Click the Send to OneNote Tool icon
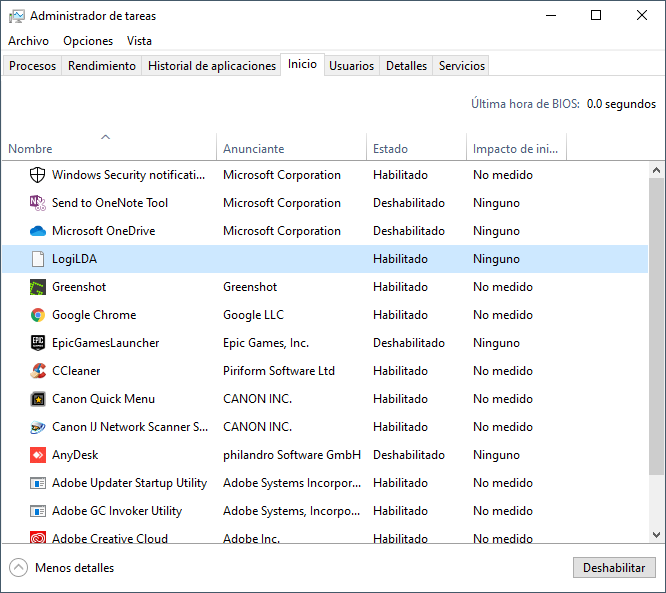 coord(37,203)
